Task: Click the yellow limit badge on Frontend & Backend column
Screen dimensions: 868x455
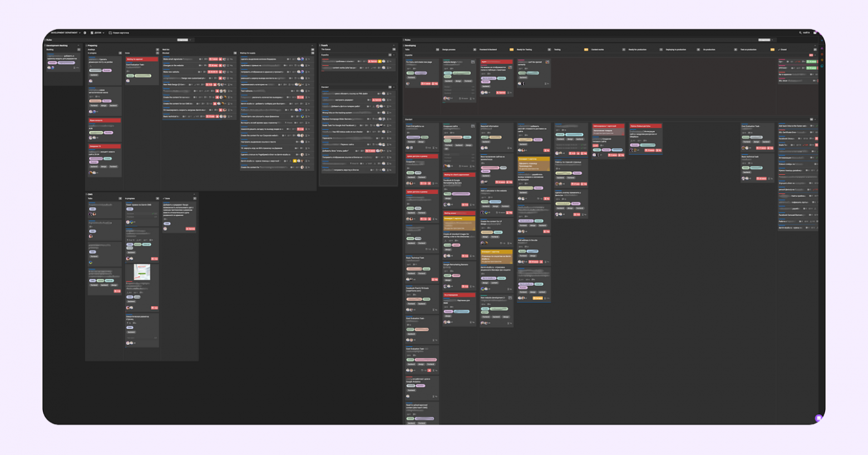Action: [511, 50]
